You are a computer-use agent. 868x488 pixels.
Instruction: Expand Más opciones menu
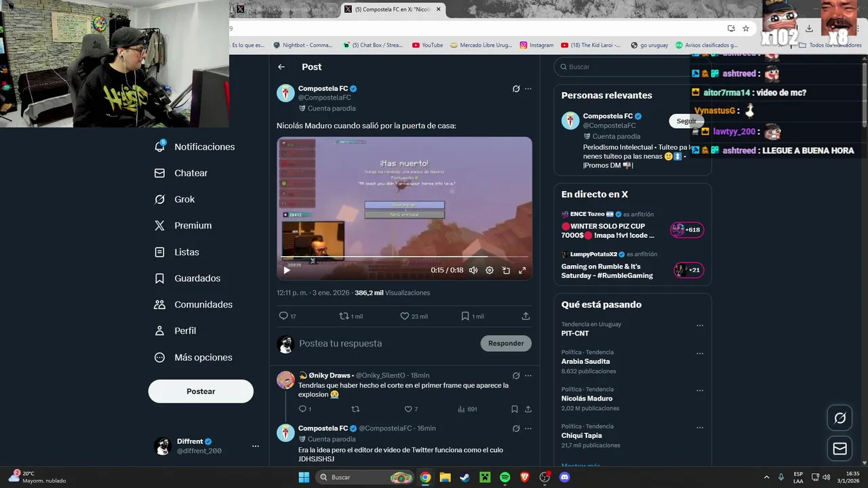pyautogui.click(x=193, y=357)
